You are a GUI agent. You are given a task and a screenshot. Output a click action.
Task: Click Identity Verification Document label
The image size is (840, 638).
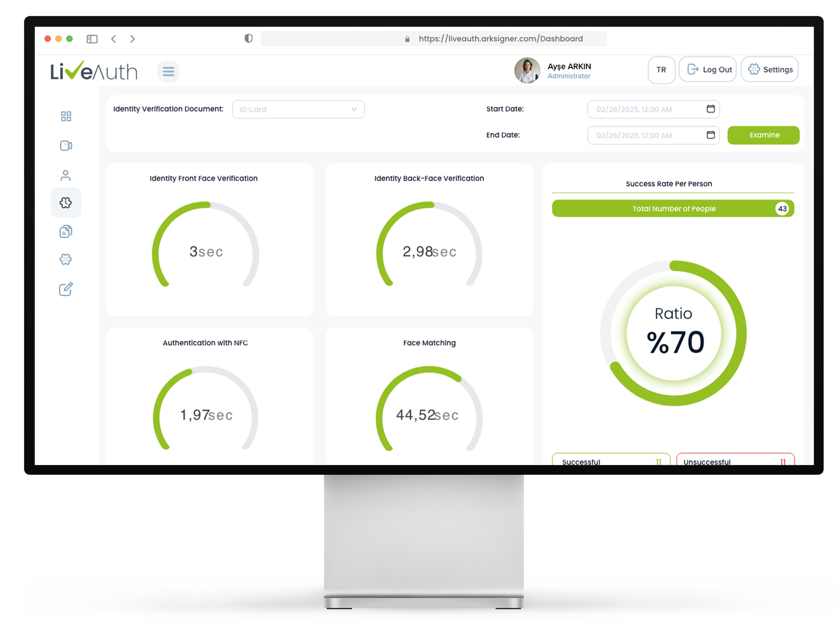tap(168, 109)
